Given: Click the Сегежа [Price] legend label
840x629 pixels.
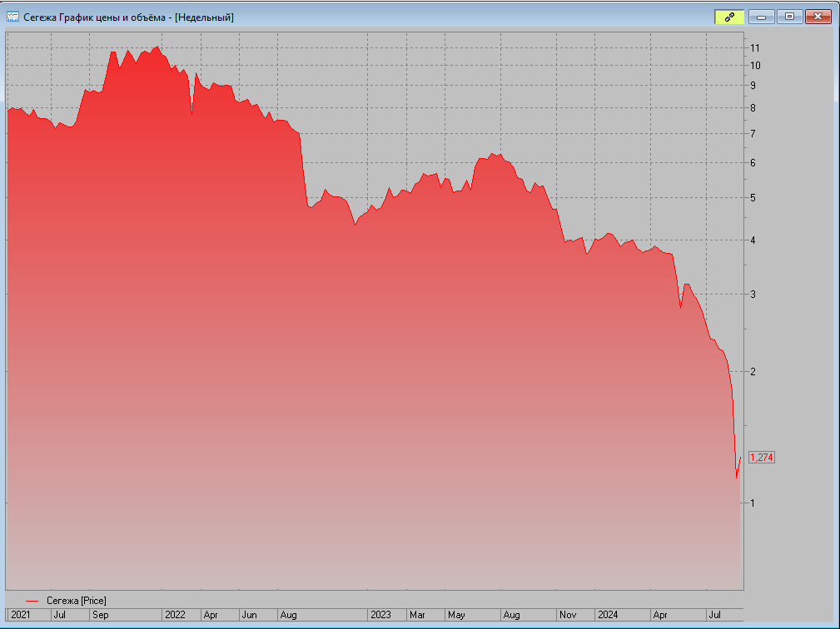Looking at the screenshot, I should click(x=76, y=601).
